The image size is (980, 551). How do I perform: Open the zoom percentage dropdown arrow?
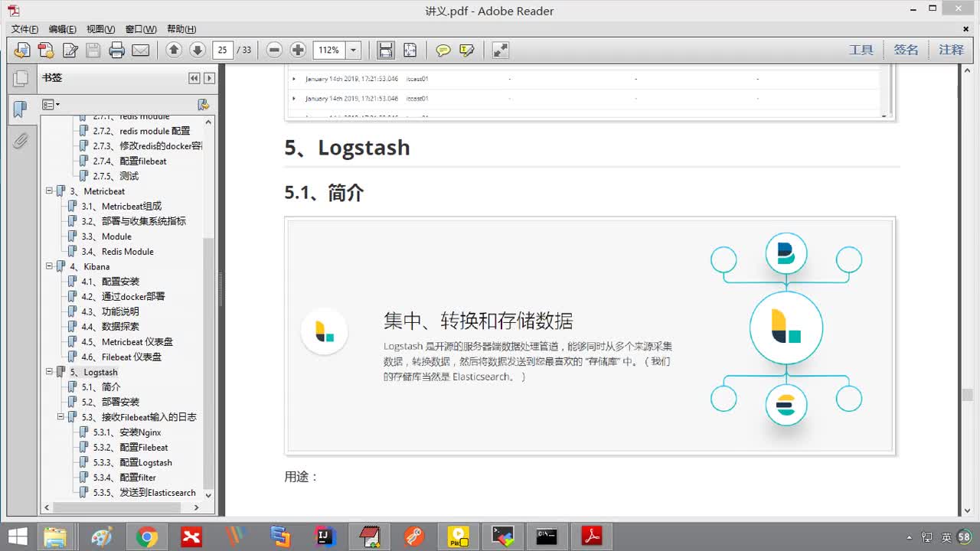[354, 50]
